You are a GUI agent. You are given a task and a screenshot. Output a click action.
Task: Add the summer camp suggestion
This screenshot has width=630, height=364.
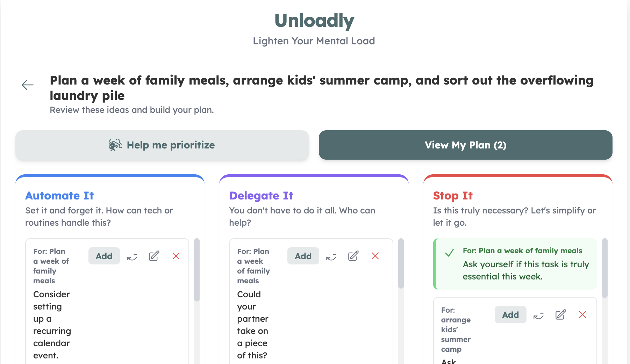(x=510, y=315)
